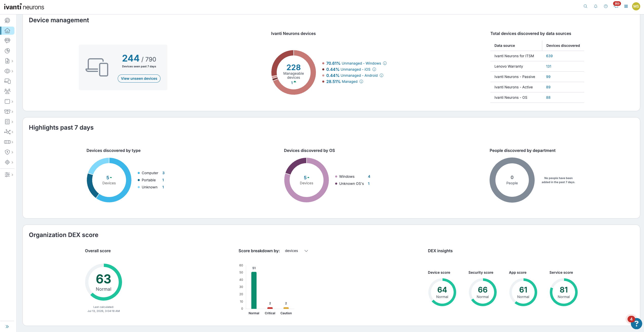The image size is (644, 332).
Task: Open the floating help button with 4 badge
Action: pos(636,323)
